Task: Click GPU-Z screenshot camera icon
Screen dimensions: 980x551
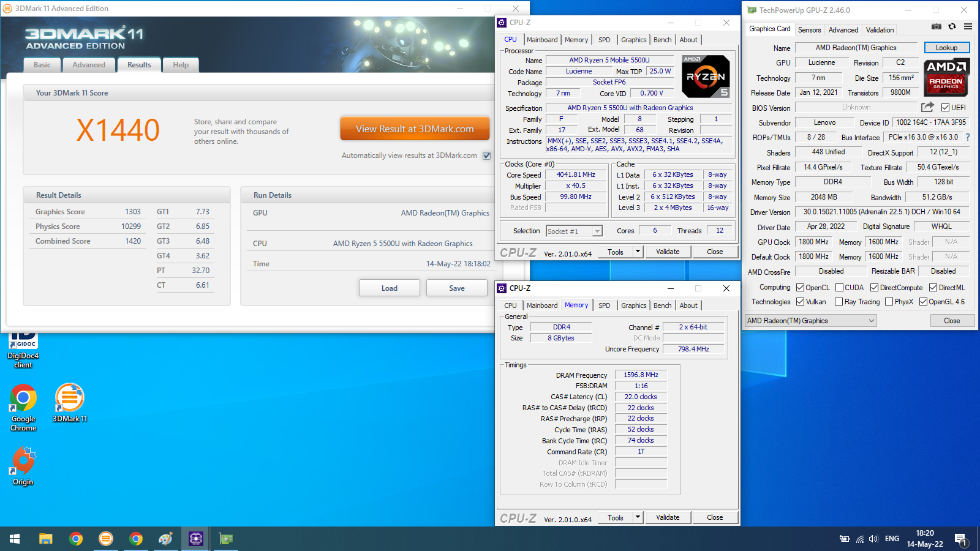Action: (x=937, y=26)
